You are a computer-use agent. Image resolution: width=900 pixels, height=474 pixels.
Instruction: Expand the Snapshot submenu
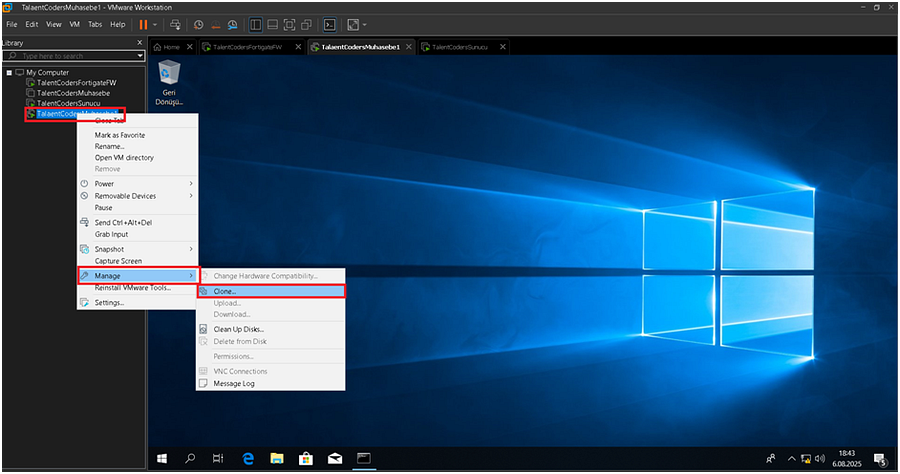[x=138, y=249]
